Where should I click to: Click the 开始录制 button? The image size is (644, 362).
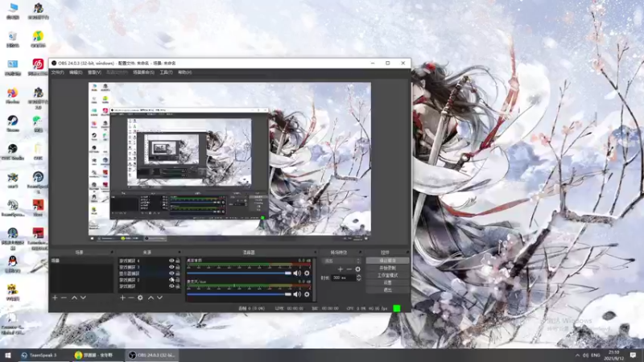(x=387, y=268)
